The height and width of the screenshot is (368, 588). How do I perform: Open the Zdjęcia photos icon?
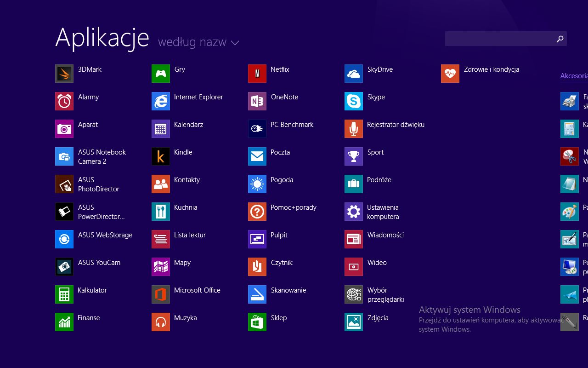coord(354,322)
